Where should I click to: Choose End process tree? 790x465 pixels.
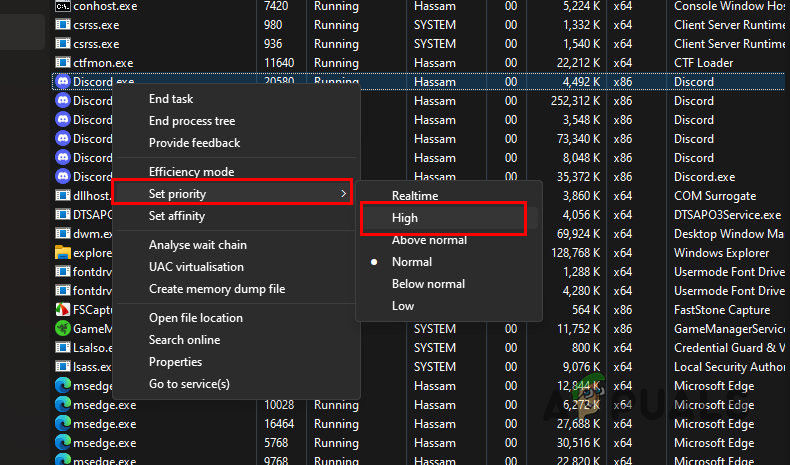click(x=192, y=121)
